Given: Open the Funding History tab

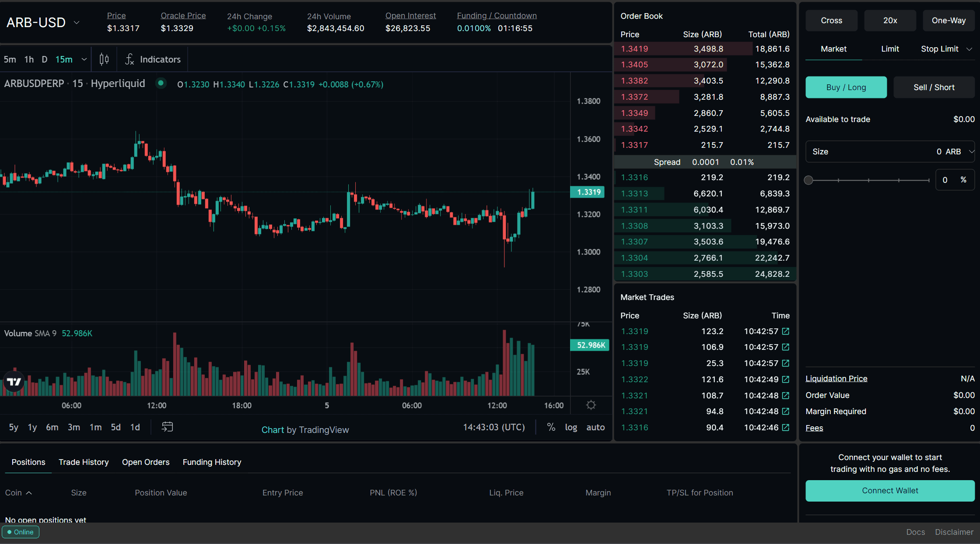Looking at the screenshot, I should tap(212, 462).
